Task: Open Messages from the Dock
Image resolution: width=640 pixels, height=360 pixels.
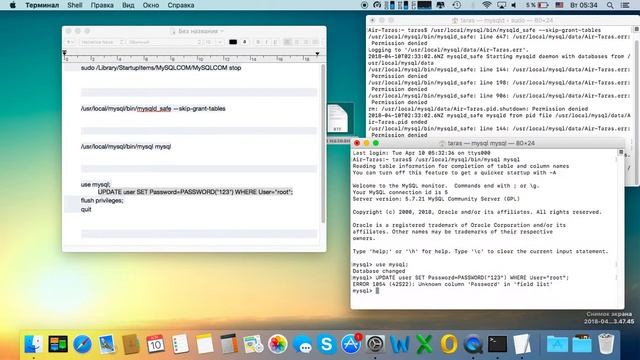Action: (302, 344)
